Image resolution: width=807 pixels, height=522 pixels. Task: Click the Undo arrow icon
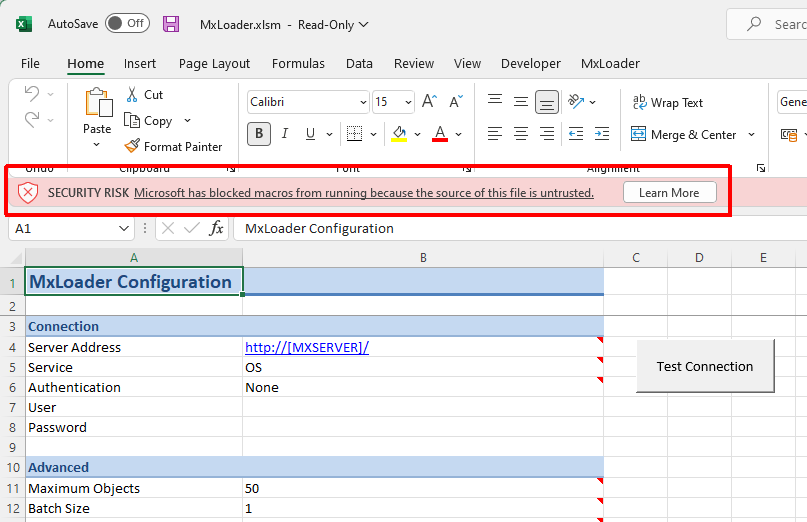point(32,94)
